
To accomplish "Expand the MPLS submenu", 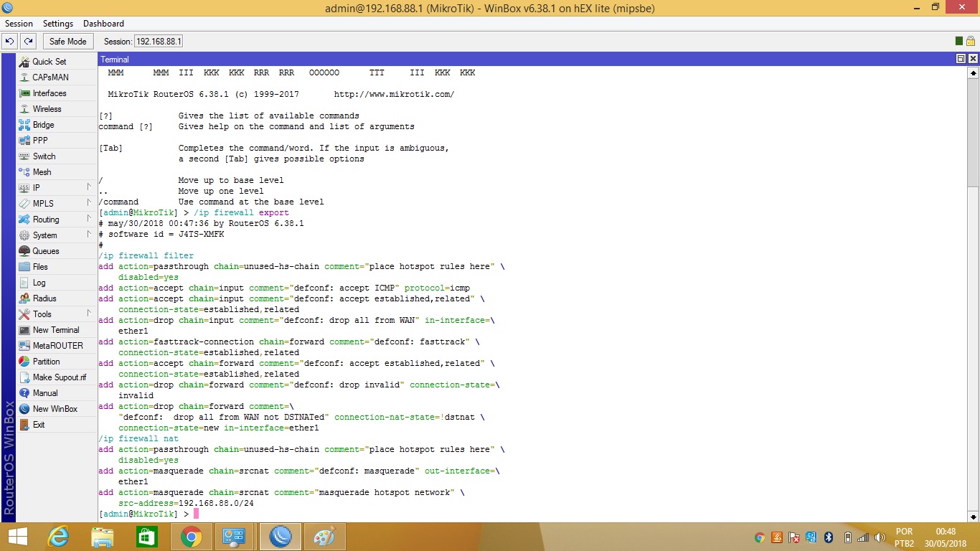I will (89, 203).
